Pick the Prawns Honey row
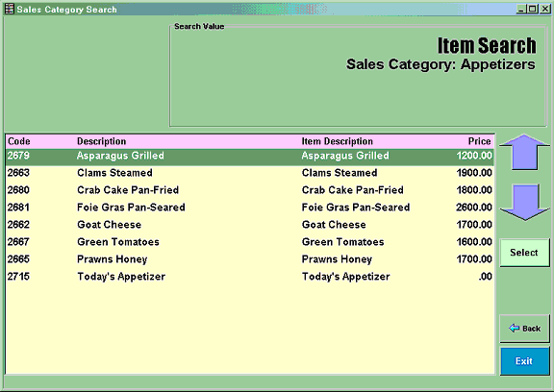Viewport: 554px width, 392px height. (x=250, y=259)
